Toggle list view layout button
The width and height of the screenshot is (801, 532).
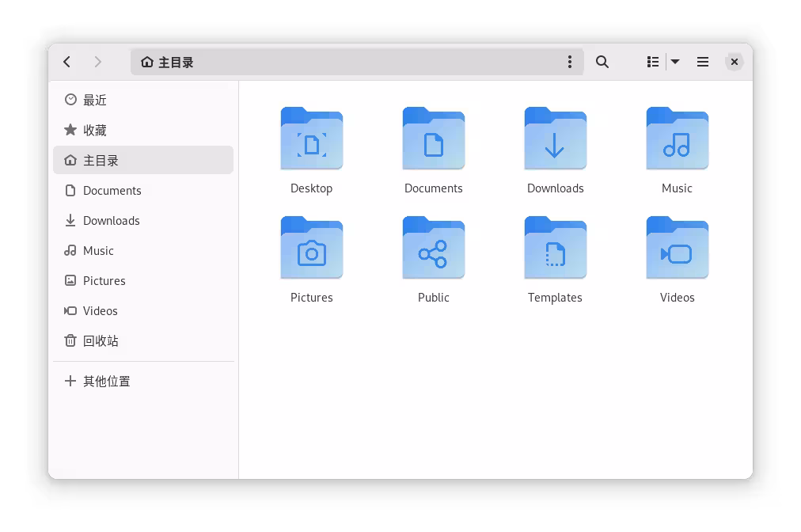[653, 62]
